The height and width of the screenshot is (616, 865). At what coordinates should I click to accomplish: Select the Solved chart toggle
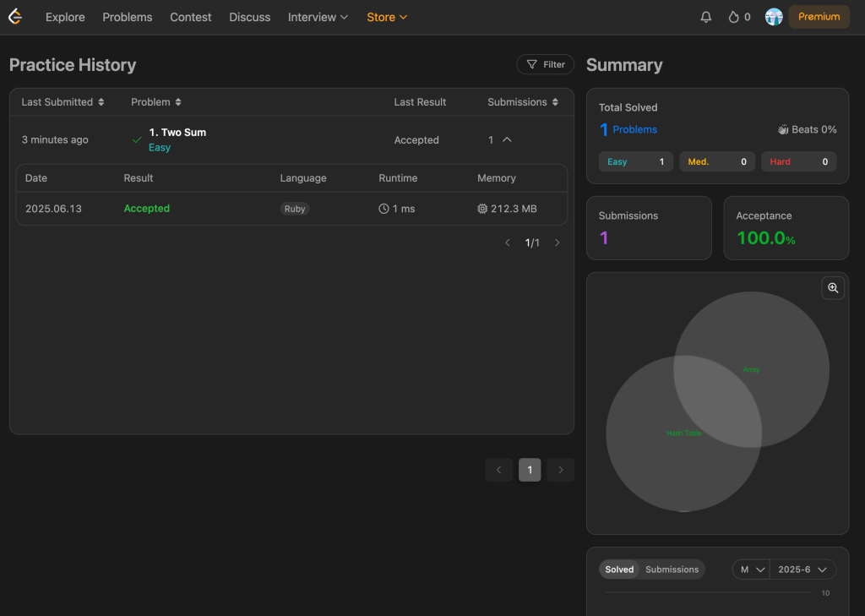tap(619, 570)
